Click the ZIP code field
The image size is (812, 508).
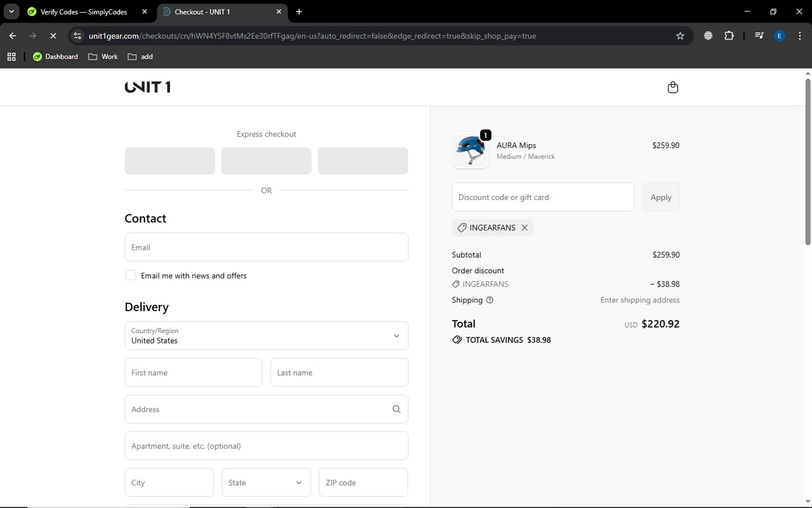pos(363,483)
